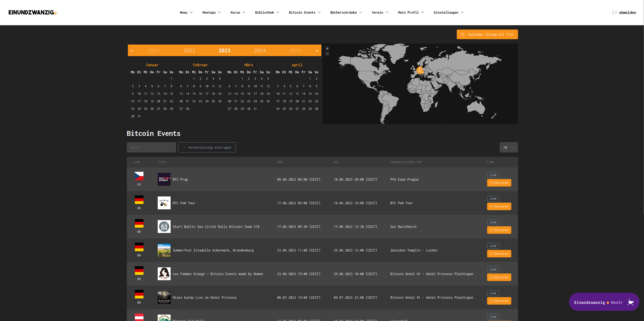The height and width of the screenshot is (321, 644).
Task: Open Les Femmes Orange event thumbnail
Action: click(x=164, y=274)
